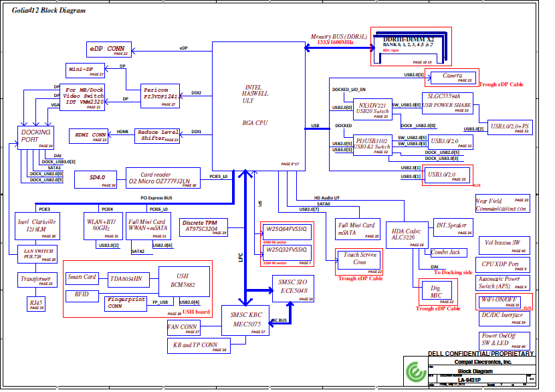Screen dimensions: 555x392
Task: Click the USB3.0/2.0 PAGE 33 block
Action: 451,142
